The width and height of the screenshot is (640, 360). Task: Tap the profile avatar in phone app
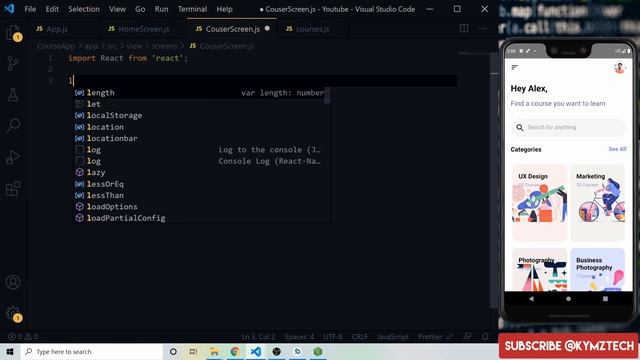[x=620, y=67]
